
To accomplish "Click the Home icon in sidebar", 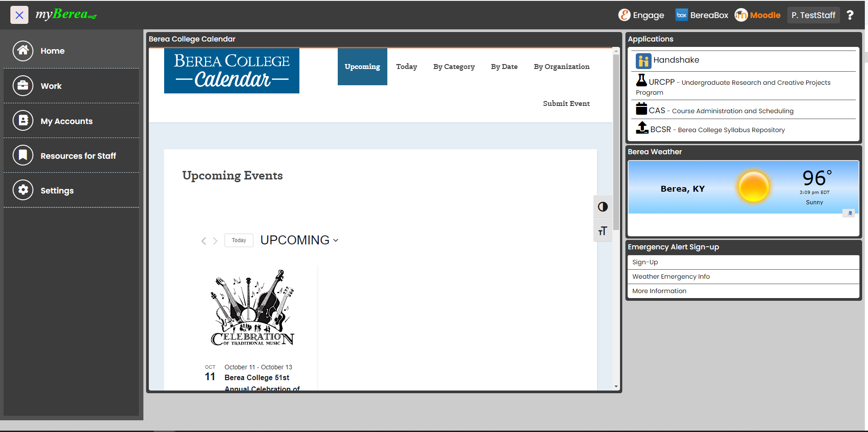I will 23,51.
